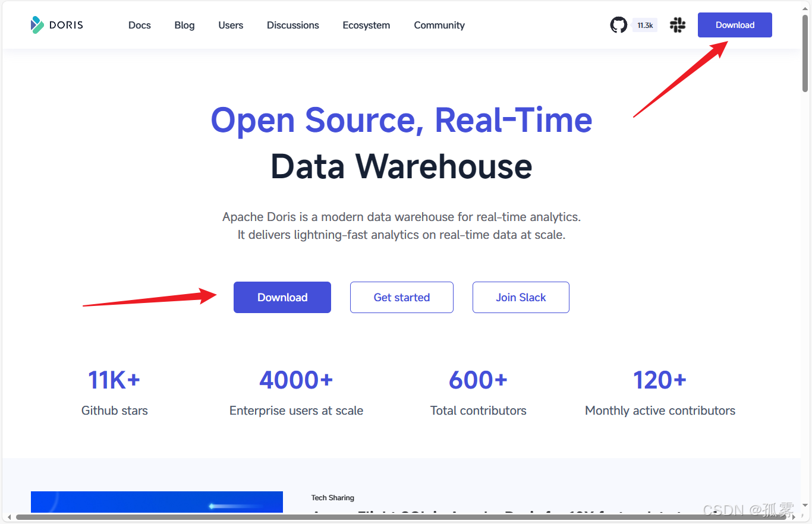The height and width of the screenshot is (524, 812).
Task: Click the vertical scrollbar thumb
Action: [x=805, y=53]
